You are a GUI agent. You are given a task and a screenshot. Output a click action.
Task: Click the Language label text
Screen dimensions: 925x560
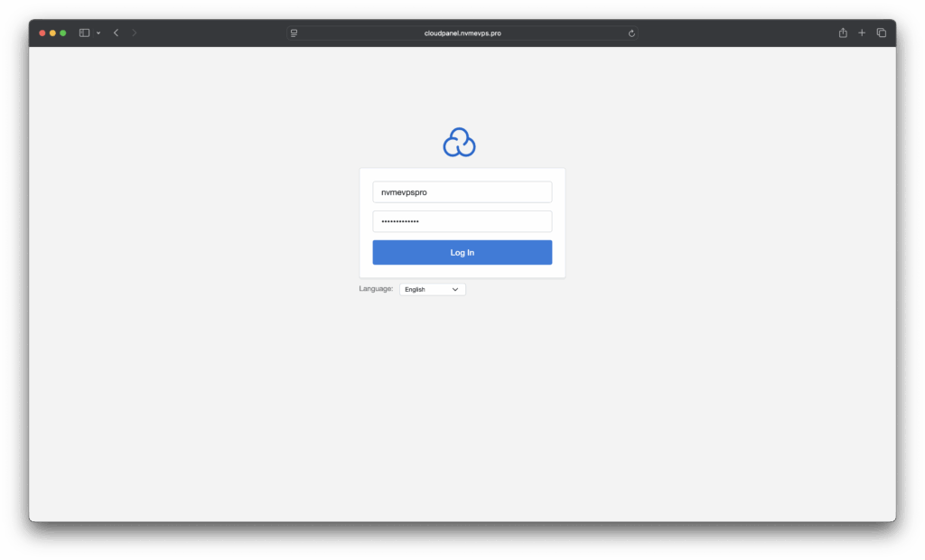click(x=376, y=289)
